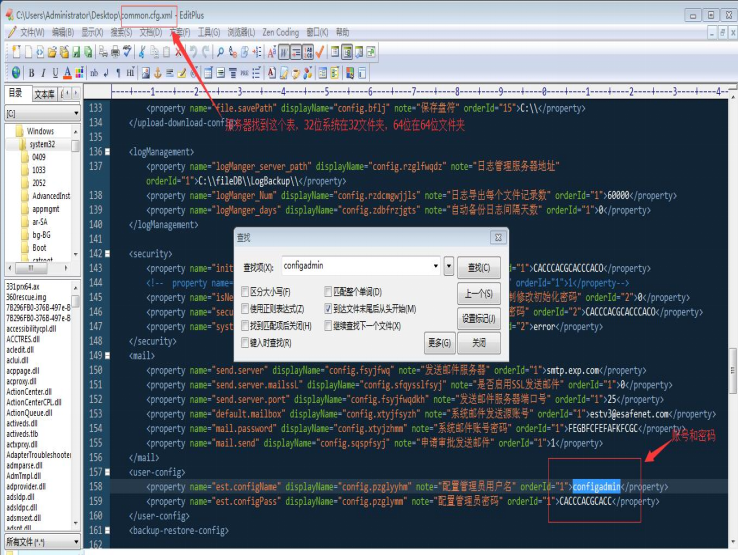The width and height of the screenshot is (738, 555).
Task: Click the 更多(G) button
Action: point(439,343)
